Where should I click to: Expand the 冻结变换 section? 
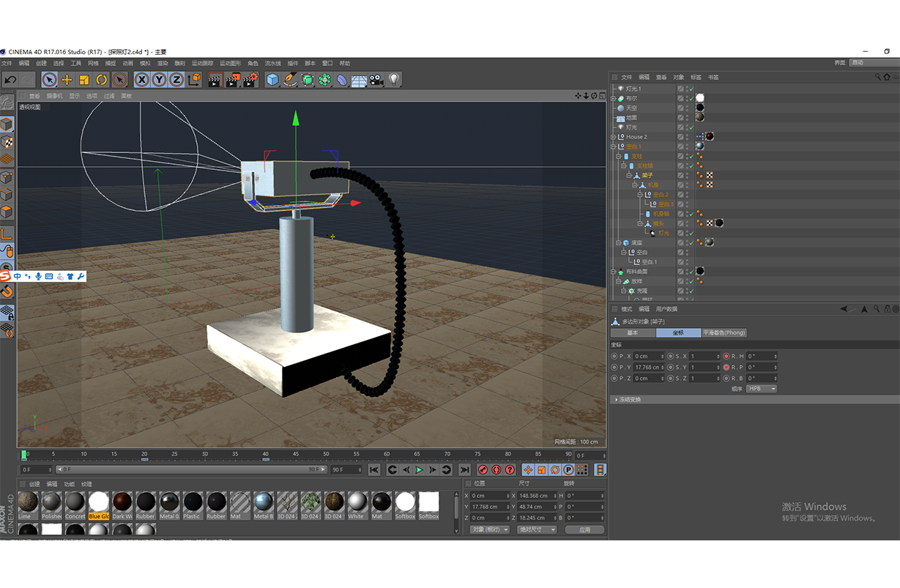tap(628, 400)
